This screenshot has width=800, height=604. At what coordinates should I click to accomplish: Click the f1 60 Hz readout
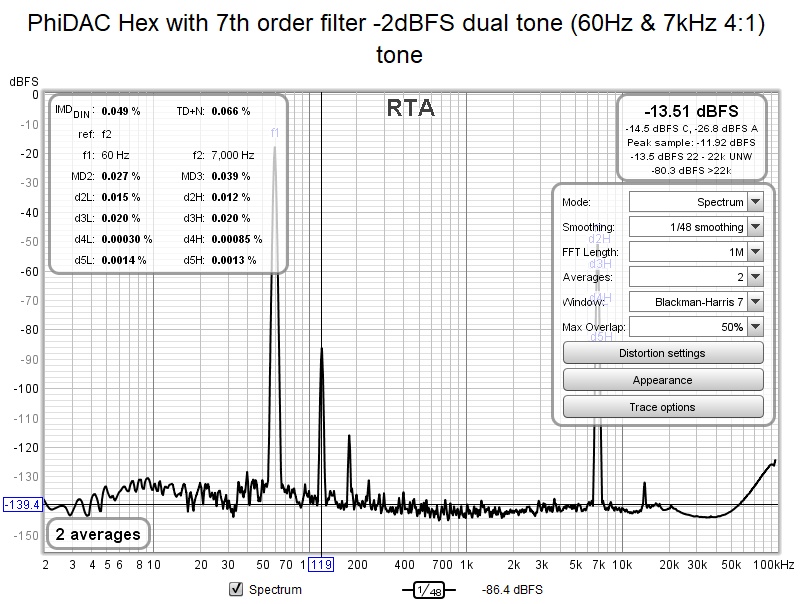(115, 155)
